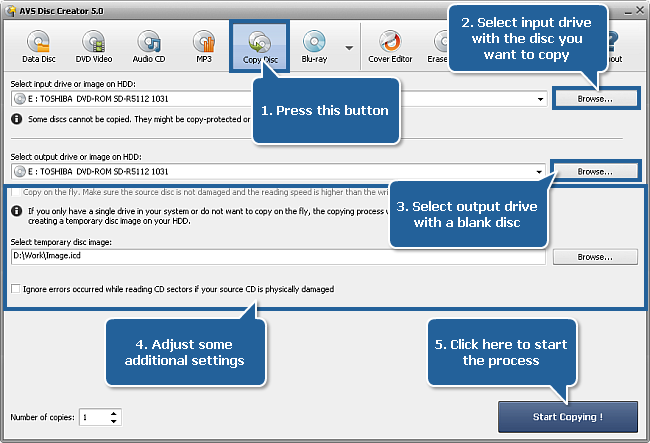Expand the output drive dropdown arrow
This screenshot has height=443, width=650.
pos(539,172)
